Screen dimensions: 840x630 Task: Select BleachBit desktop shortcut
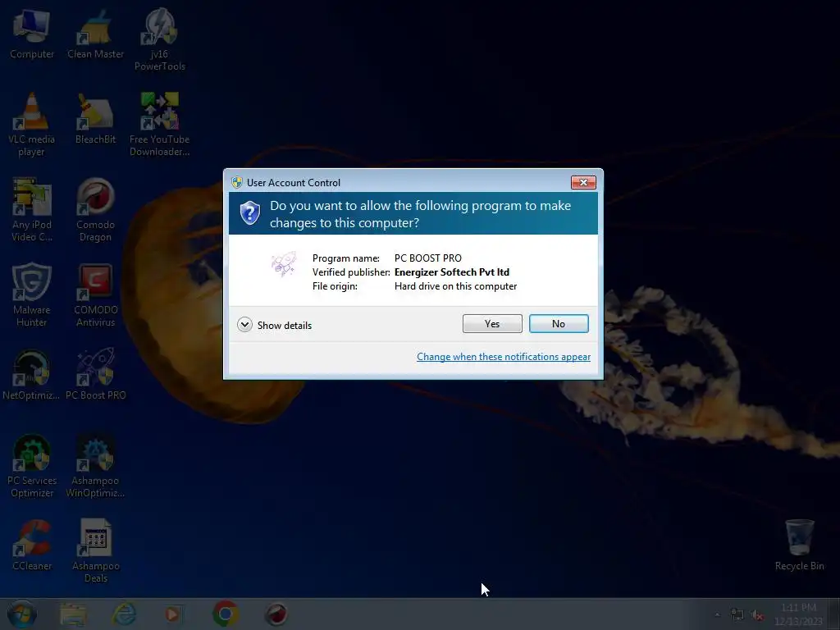95,119
